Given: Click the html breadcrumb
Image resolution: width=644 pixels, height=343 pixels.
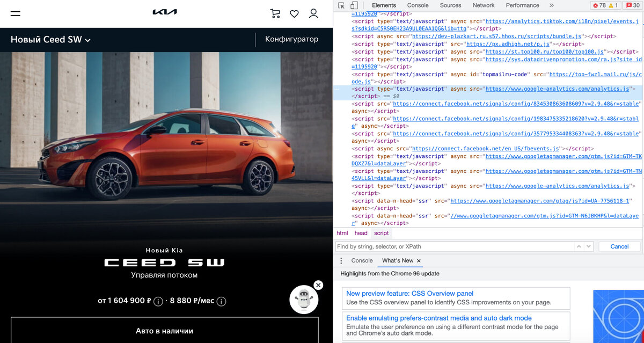Looking at the screenshot, I should point(342,233).
